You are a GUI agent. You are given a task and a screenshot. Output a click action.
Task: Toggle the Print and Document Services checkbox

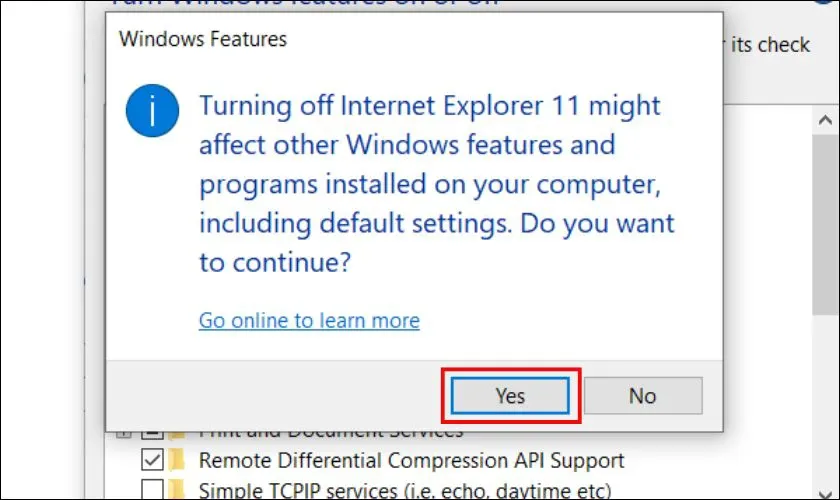click(x=153, y=435)
